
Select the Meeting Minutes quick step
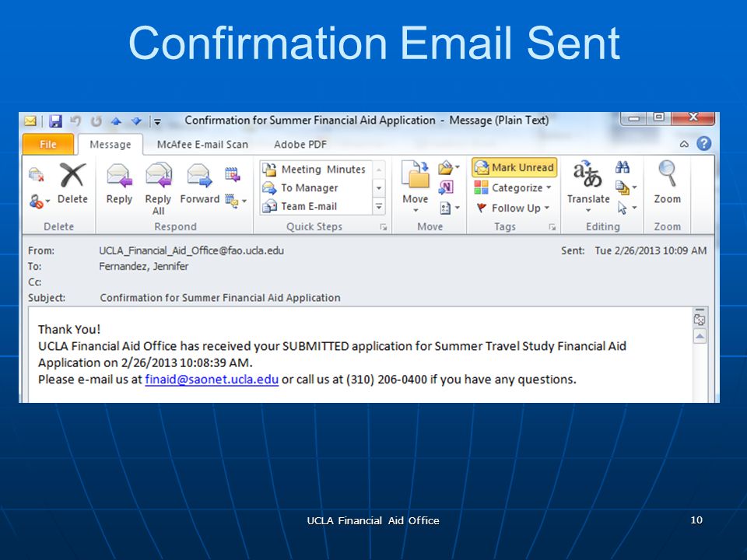tap(316, 169)
